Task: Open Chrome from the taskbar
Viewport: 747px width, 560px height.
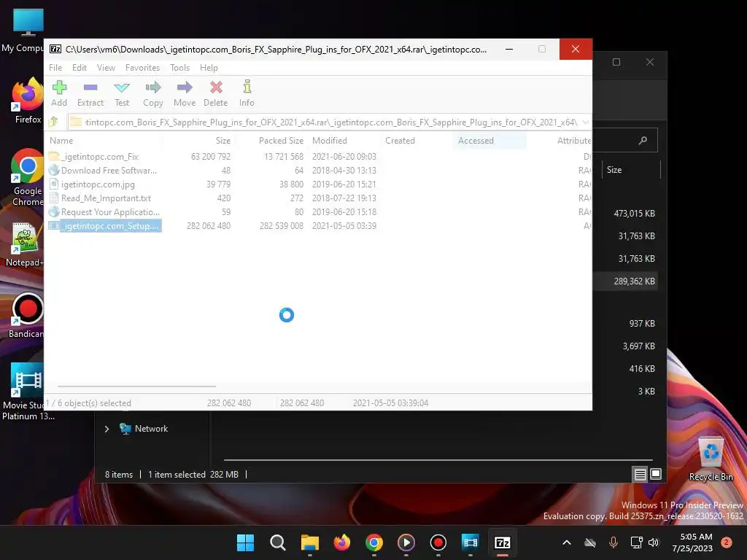Action: pos(374,542)
